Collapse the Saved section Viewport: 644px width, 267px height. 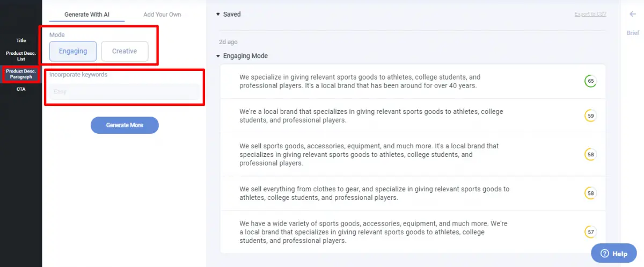click(218, 15)
